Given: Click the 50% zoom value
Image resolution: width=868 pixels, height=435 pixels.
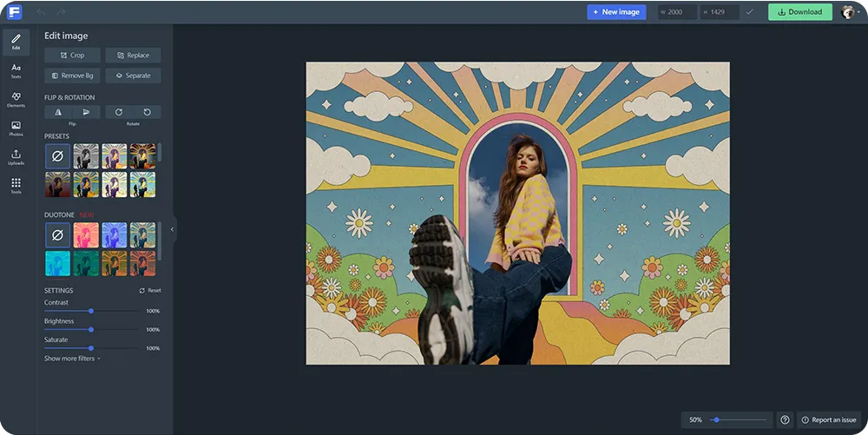Looking at the screenshot, I should pyautogui.click(x=695, y=420).
